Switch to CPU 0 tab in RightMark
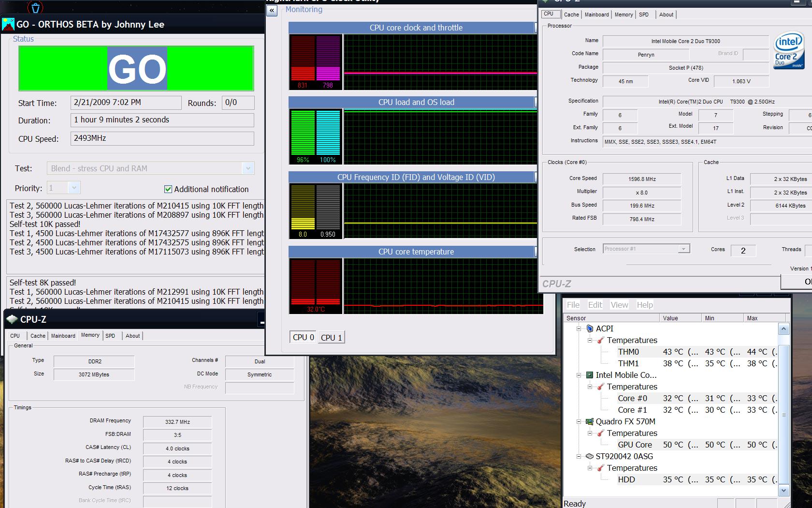This screenshot has width=812, height=508. (304, 337)
